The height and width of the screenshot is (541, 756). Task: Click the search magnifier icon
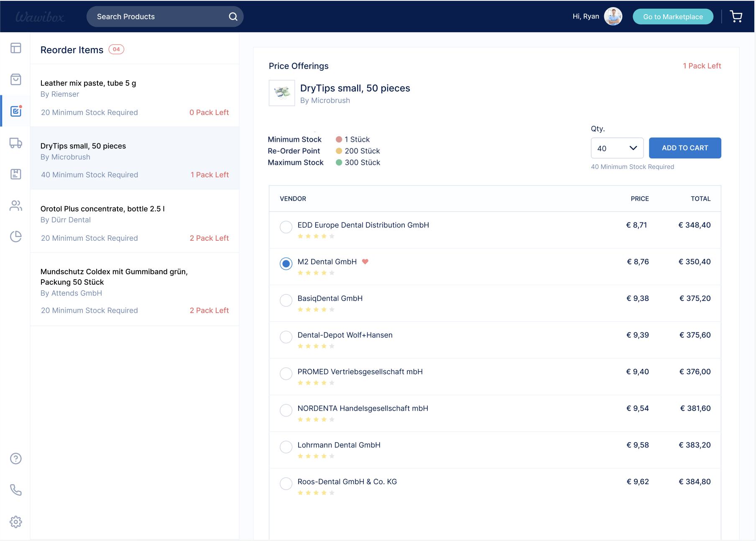[233, 17]
